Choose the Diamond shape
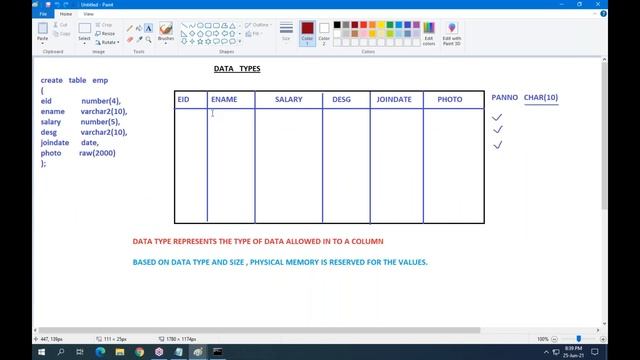 (x=192, y=33)
